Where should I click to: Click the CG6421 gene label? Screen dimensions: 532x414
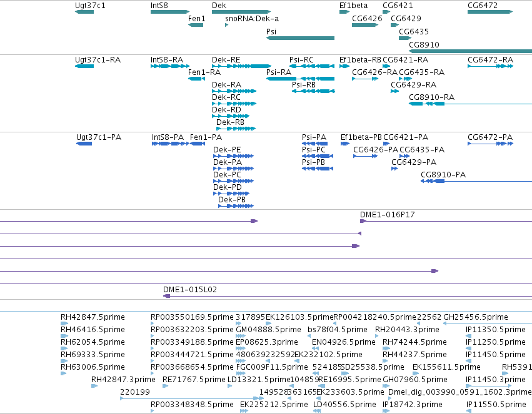coord(398,6)
